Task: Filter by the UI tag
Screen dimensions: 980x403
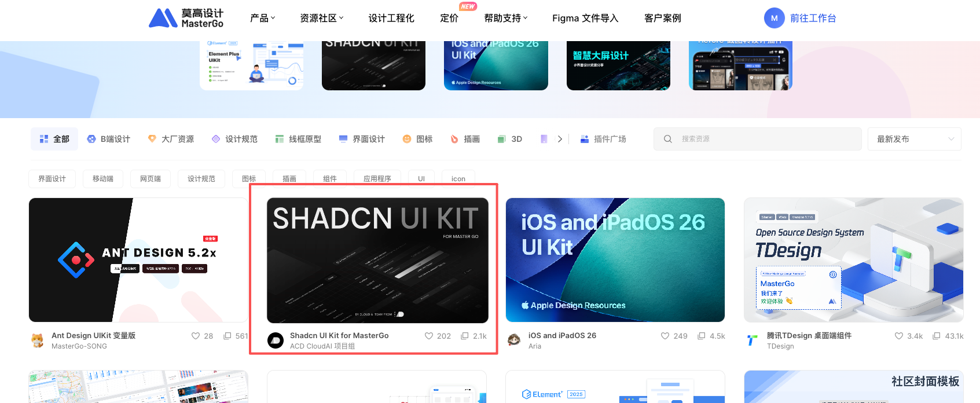Action: (x=421, y=179)
